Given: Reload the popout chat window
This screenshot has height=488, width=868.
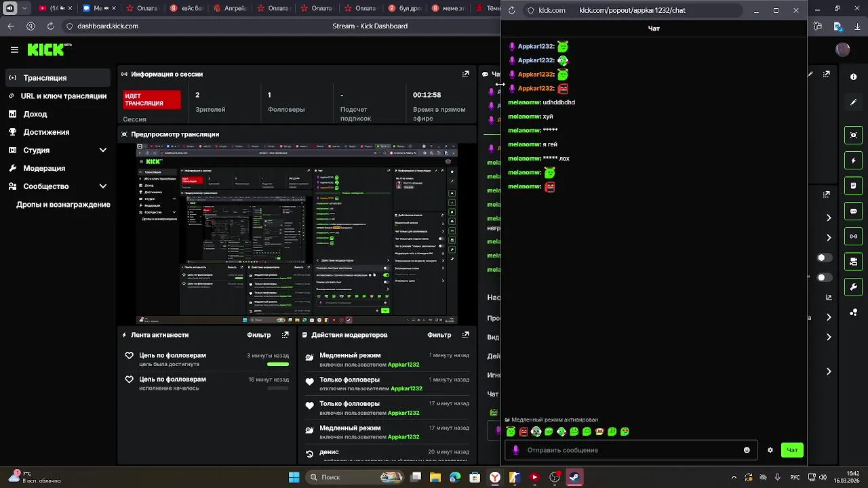Looking at the screenshot, I should point(511,11).
